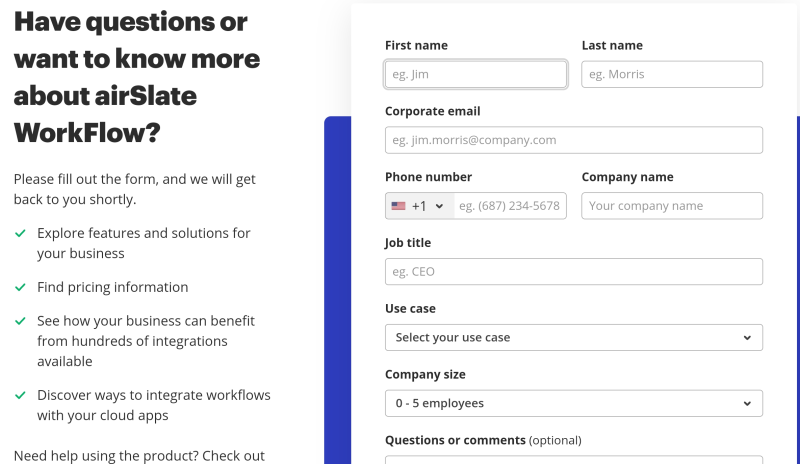800x464 pixels.
Task: Select the Corporate email input box
Action: 574,140
